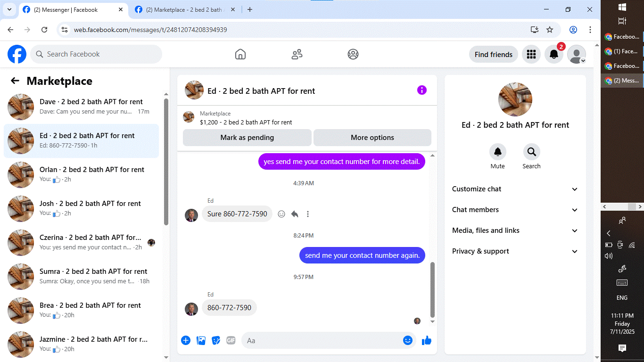Click Ed's large profile picture in info panel
644x362 pixels.
pos(515,99)
